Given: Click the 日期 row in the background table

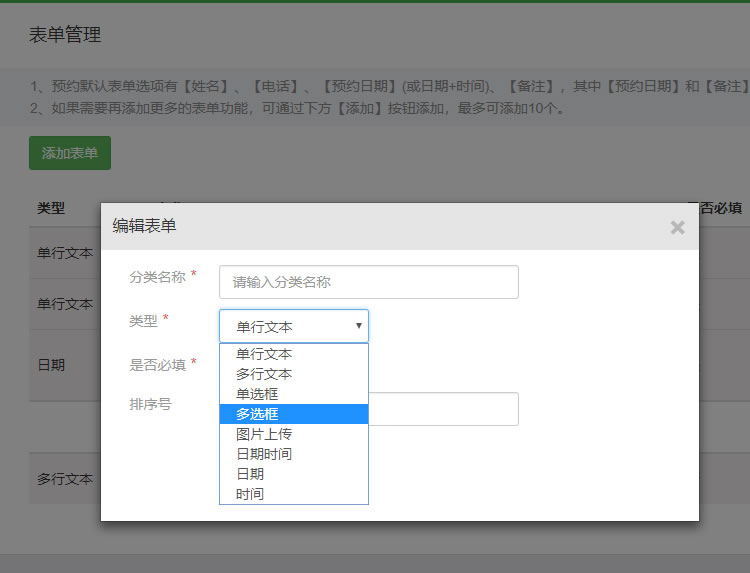Looking at the screenshot, I should pos(52,365).
